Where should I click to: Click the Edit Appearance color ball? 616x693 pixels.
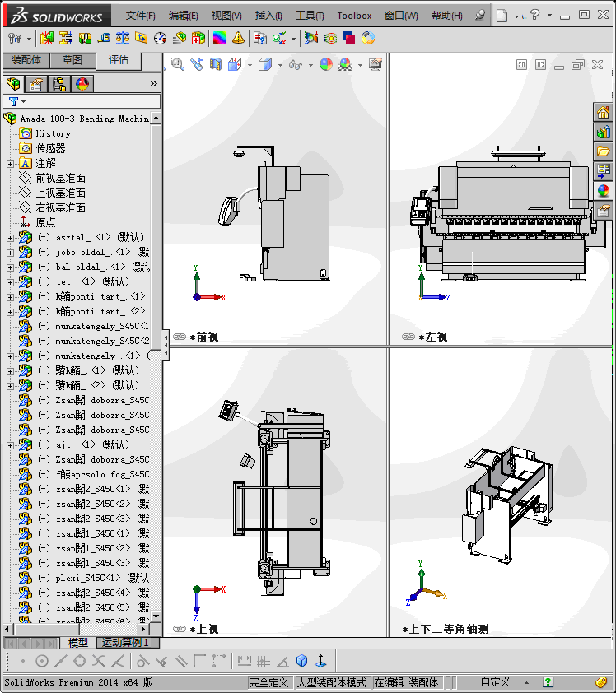[x=326, y=64]
